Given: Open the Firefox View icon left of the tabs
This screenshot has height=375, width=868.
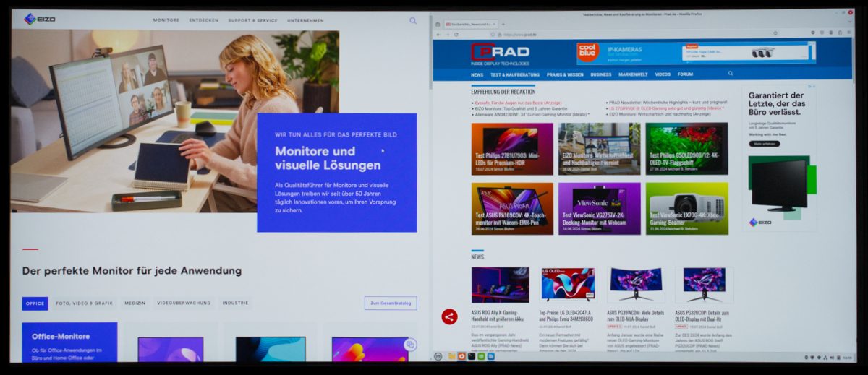Looking at the screenshot, I should 438,24.
